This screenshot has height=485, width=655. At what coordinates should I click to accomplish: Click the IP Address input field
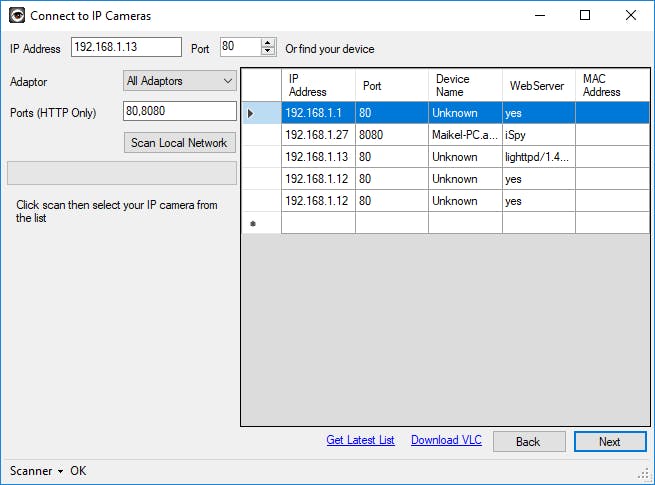[126, 48]
